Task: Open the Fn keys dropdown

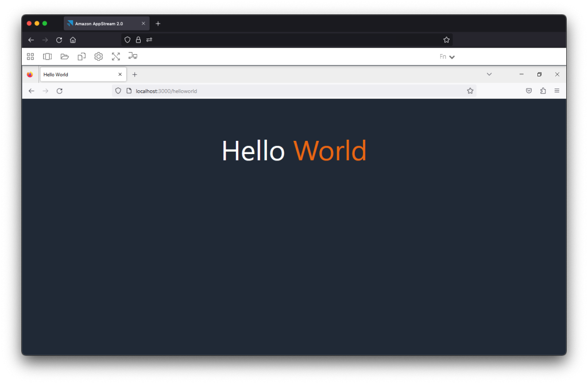Action: (447, 56)
